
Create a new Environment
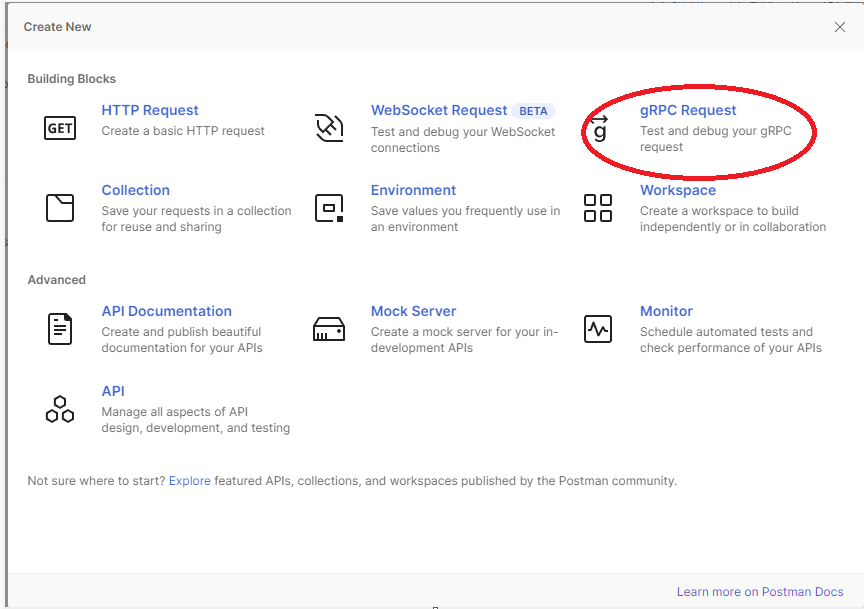coord(413,190)
